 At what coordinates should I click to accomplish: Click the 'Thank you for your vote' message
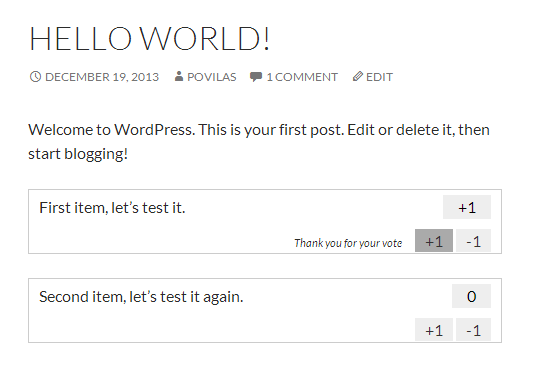click(x=348, y=243)
